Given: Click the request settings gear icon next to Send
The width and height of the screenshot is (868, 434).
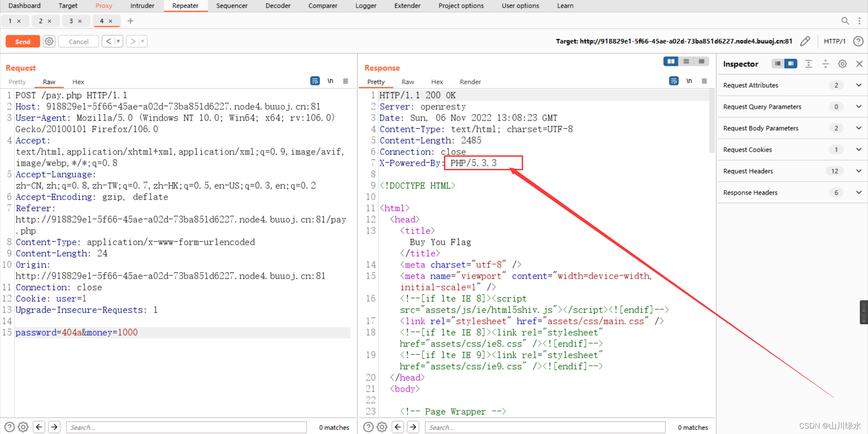Looking at the screenshot, I should click(49, 42).
